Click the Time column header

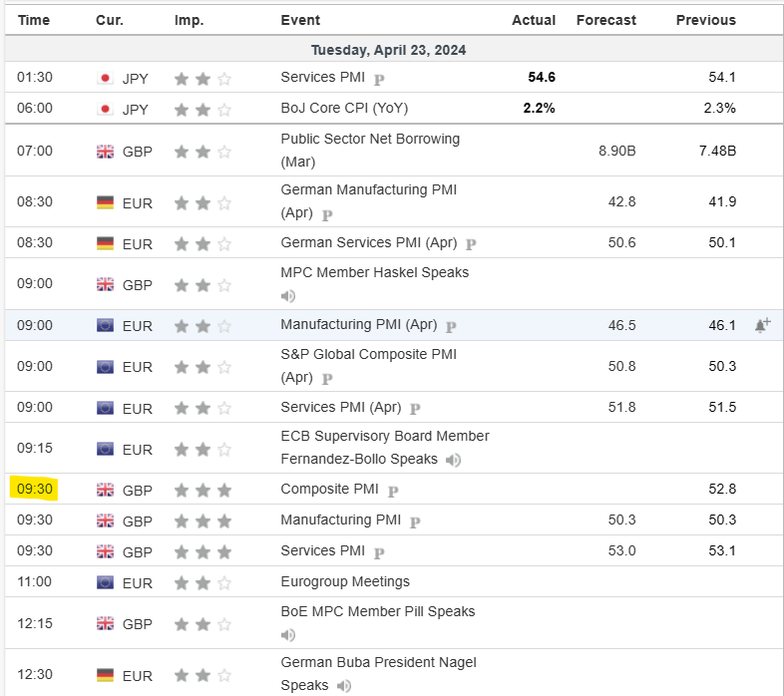tap(34, 20)
